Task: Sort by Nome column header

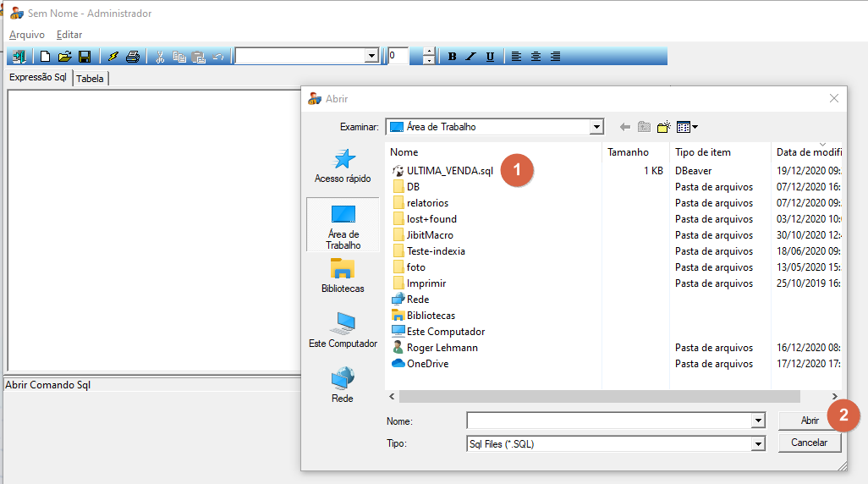Action: [493, 151]
